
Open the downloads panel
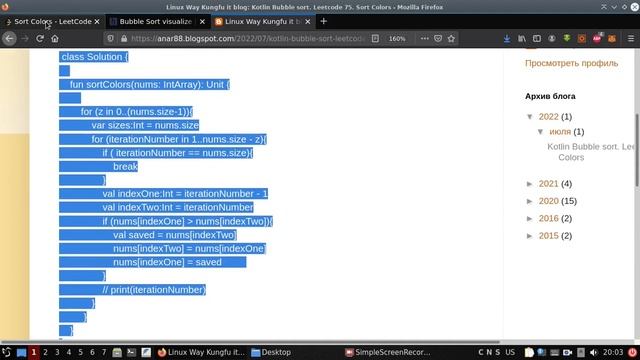pyautogui.click(x=507, y=38)
